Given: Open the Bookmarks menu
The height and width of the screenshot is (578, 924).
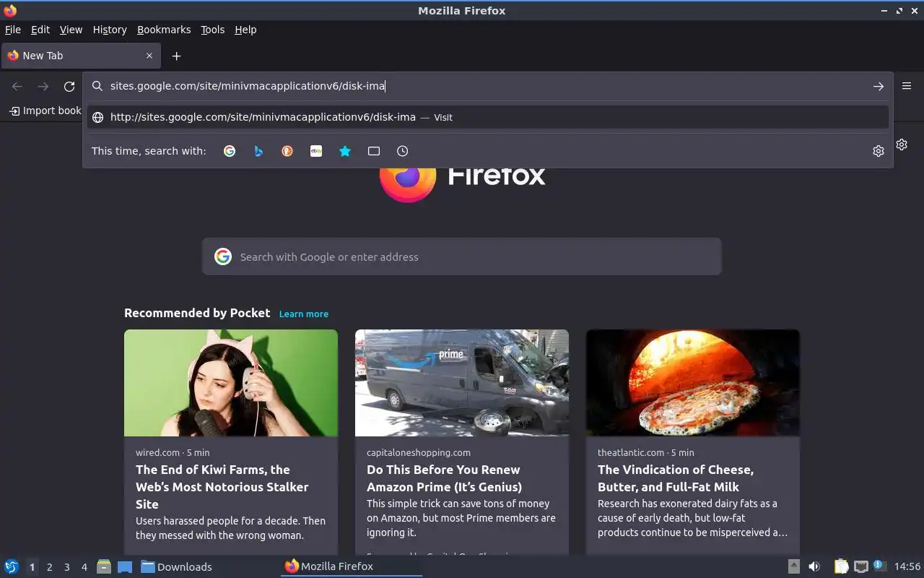Looking at the screenshot, I should pyautogui.click(x=164, y=30).
